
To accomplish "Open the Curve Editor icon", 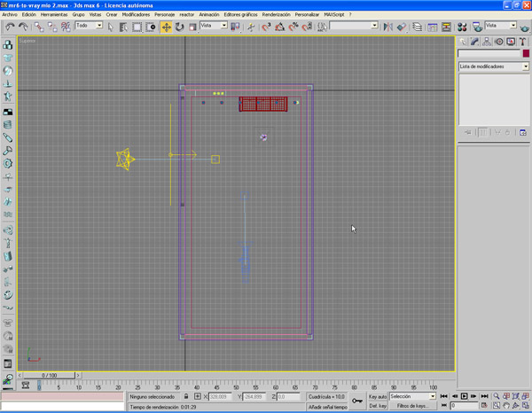I will point(433,27).
